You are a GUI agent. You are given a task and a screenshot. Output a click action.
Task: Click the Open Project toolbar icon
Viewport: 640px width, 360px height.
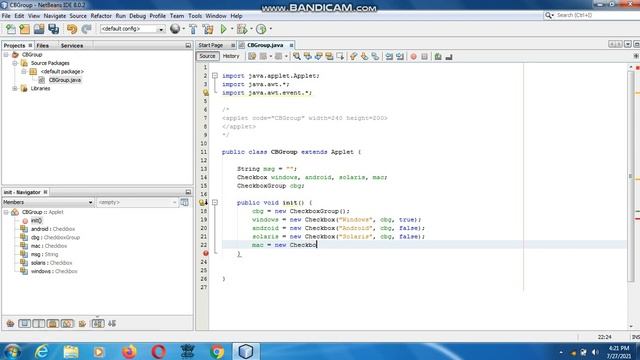[39, 29]
